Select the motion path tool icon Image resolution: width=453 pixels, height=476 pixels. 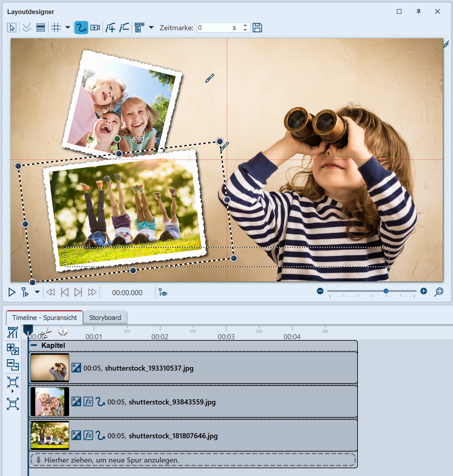pyautogui.click(x=81, y=28)
